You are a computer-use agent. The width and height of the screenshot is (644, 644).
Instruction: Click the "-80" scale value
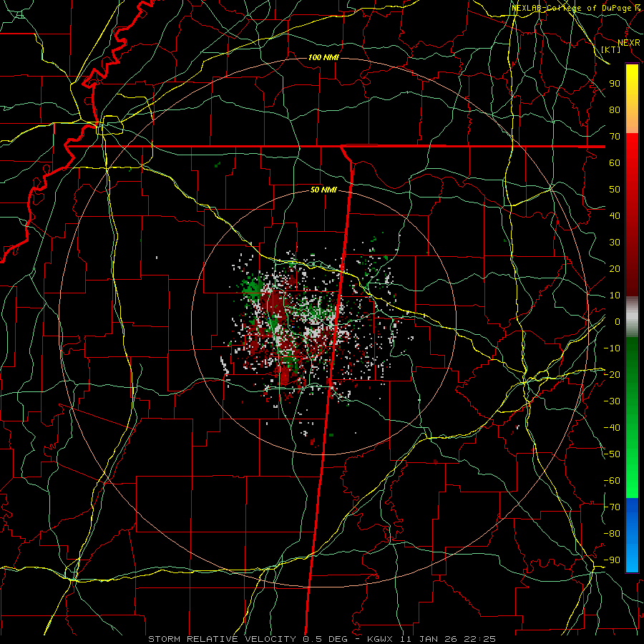(612, 534)
